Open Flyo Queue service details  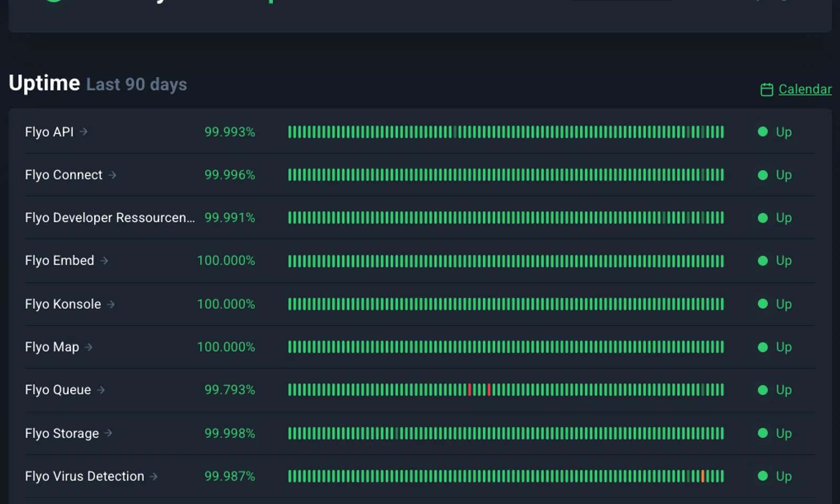[x=58, y=390]
